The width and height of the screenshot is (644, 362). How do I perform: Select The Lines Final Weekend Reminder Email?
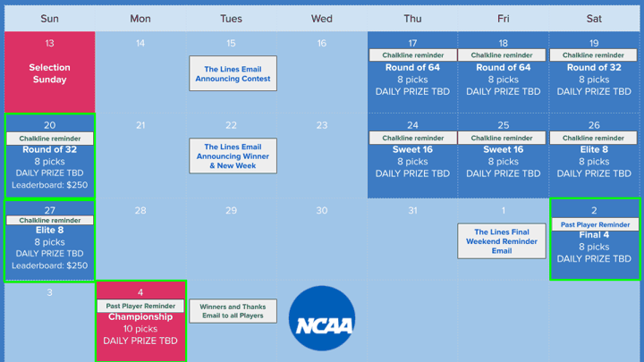(x=502, y=241)
